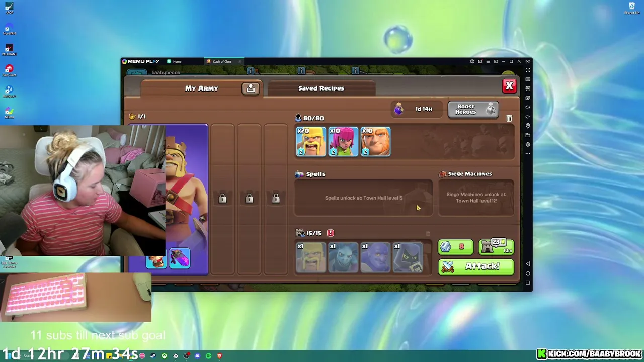Select the Barbarian x20 troop card
The height and width of the screenshot is (362, 644).
click(x=311, y=141)
